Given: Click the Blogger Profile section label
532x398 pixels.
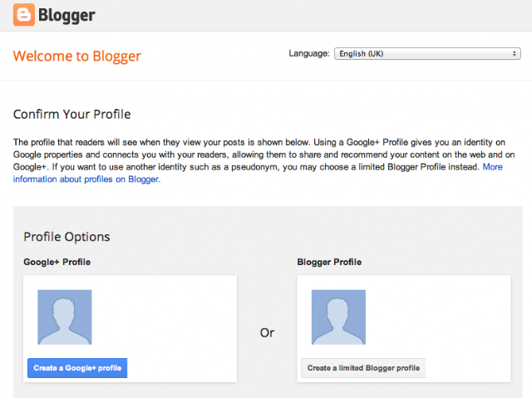Looking at the screenshot, I should [x=329, y=262].
